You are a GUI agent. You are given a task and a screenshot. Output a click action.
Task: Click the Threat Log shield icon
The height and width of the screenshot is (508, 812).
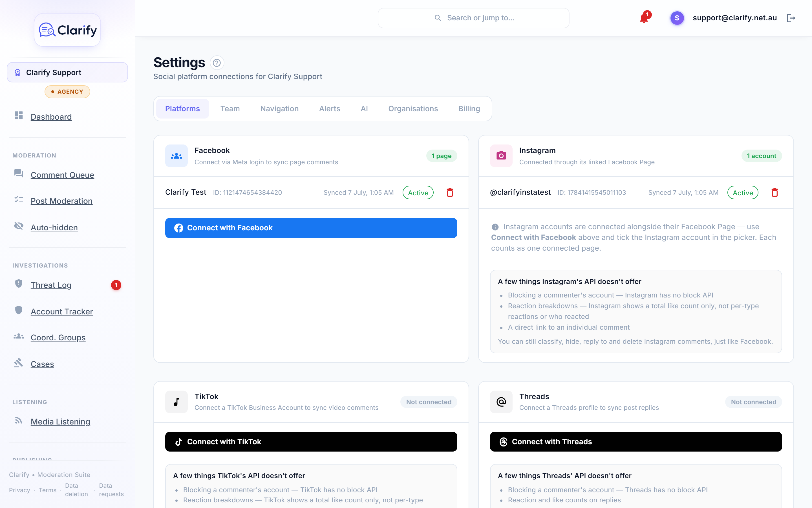(x=19, y=284)
